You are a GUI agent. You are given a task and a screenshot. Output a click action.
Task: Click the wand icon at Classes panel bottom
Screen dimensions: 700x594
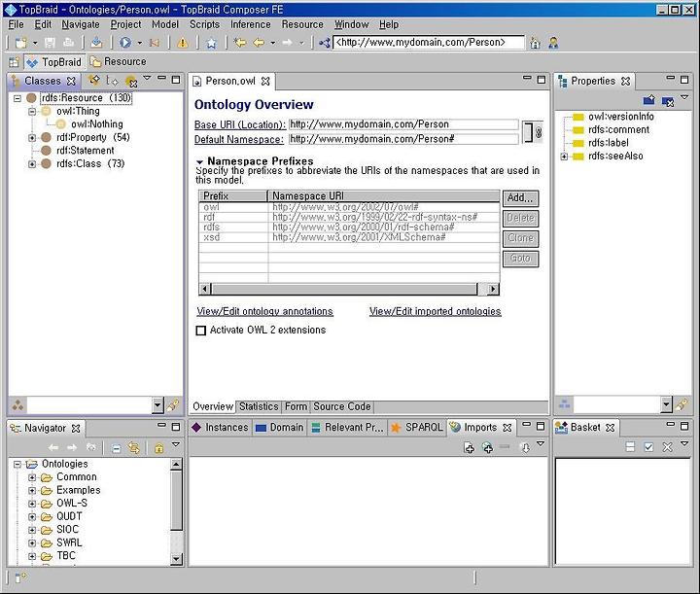(173, 404)
